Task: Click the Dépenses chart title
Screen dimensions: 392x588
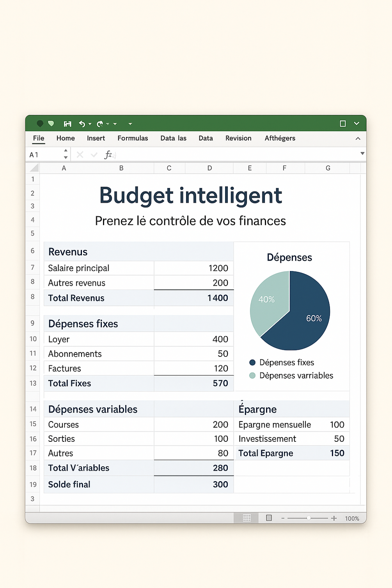Action: [289, 257]
